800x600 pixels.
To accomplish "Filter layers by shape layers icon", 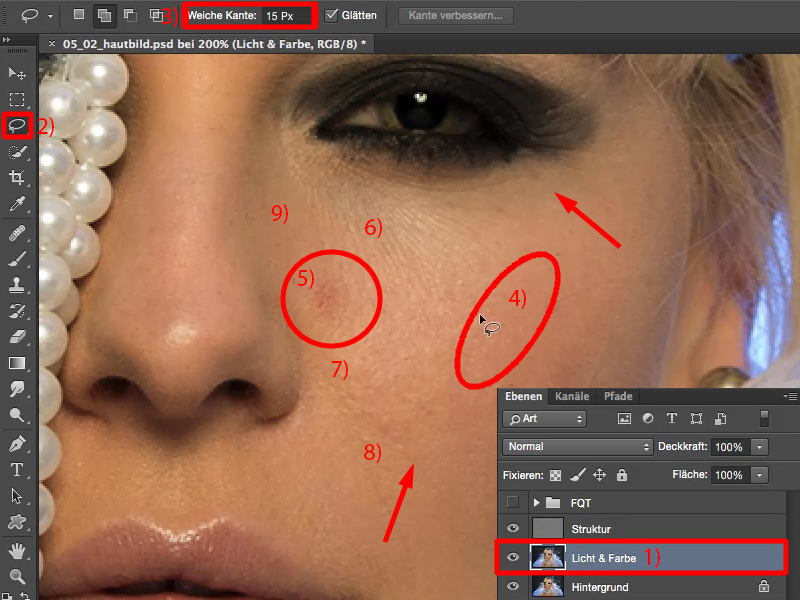I will click(696, 419).
